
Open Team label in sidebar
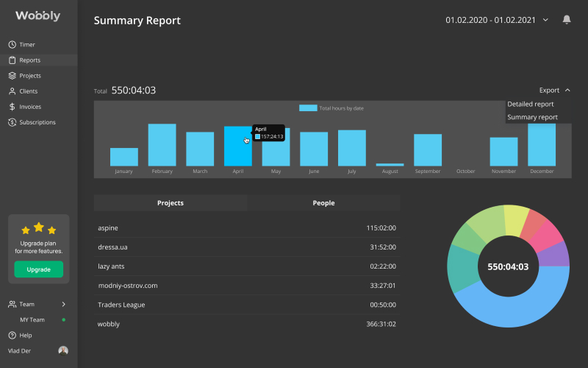(27, 304)
